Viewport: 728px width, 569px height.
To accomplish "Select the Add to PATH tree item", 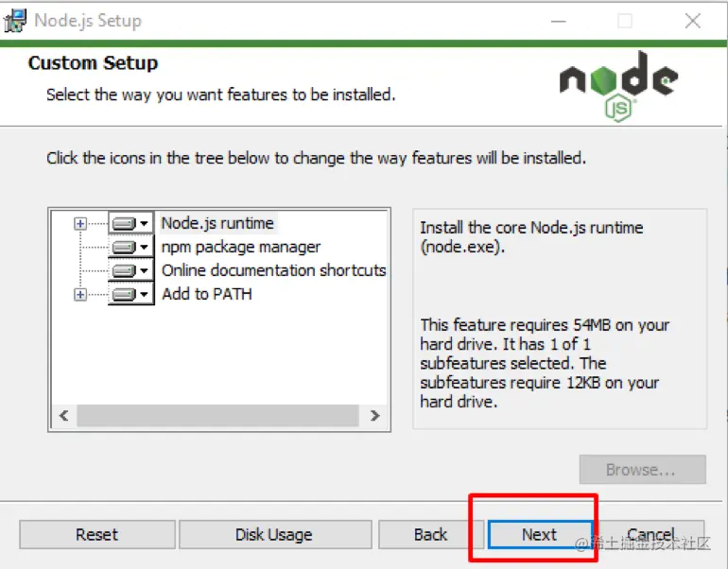I will tap(207, 294).
